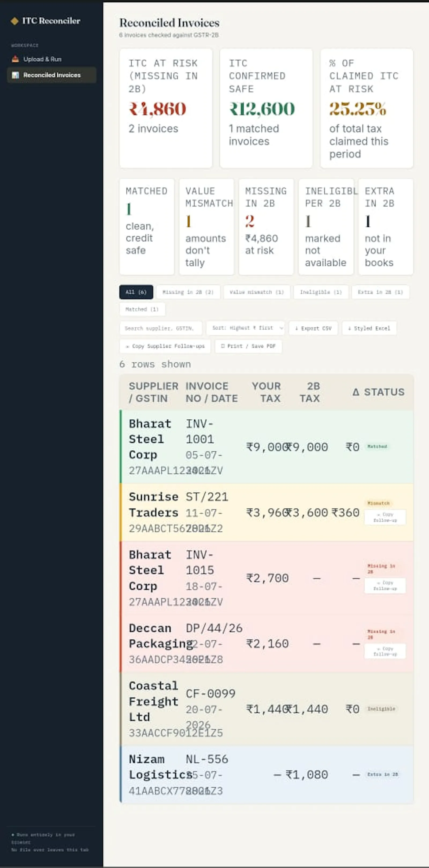Open Reconciled Invoices in sidebar
The height and width of the screenshot is (868, 429).
click(x=51, y=75)
